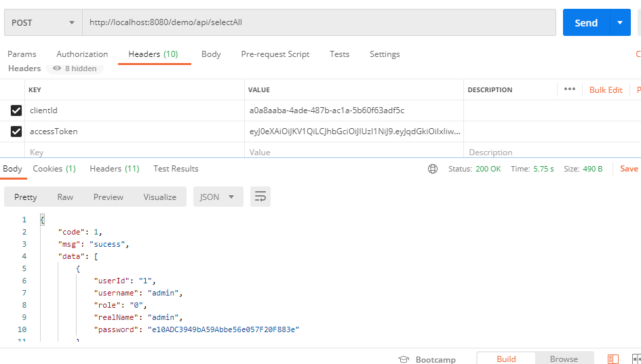Click the "role" key in response

108,305
